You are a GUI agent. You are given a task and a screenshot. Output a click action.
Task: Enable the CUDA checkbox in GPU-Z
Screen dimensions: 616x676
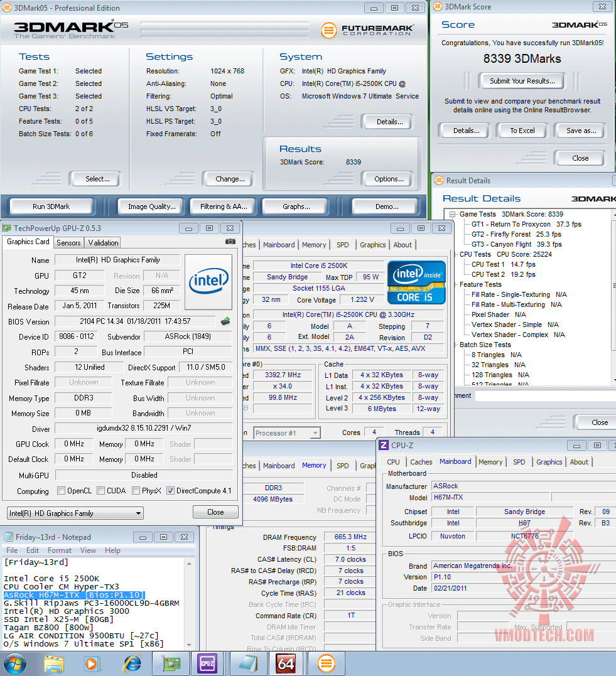(x=101, y=491)
